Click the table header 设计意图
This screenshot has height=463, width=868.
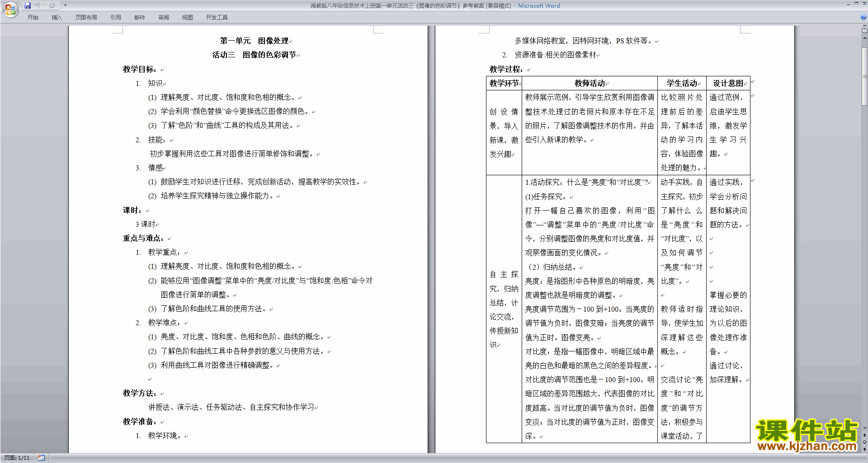pyautogui.click(x=728, y=83)
